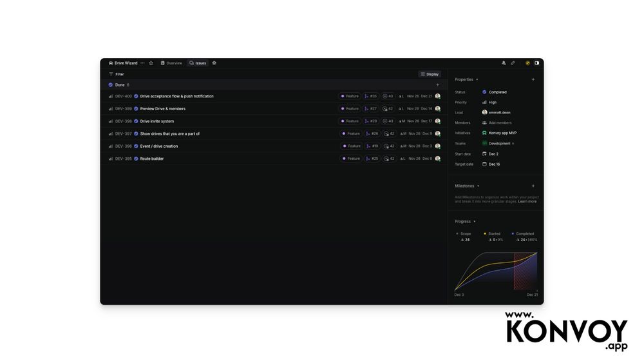Follow the Learn more link under Milestones
The width and height of the screenshot is (644, 363).
(527, 202)
